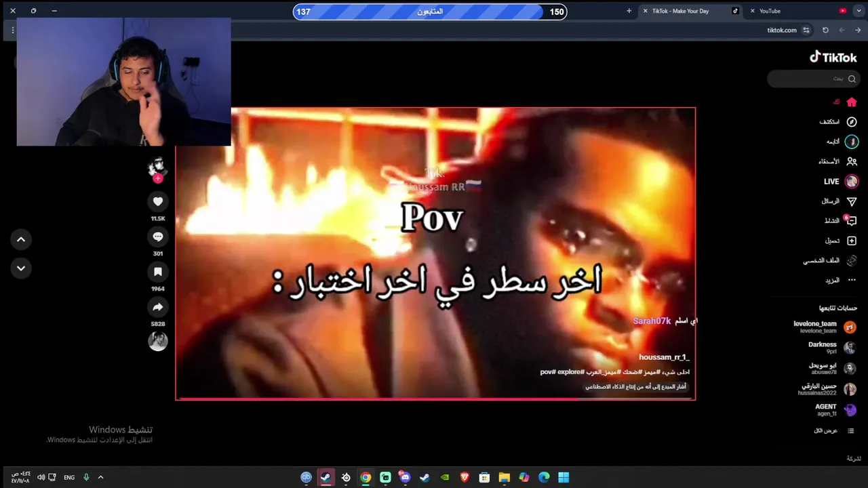
Task: Expand See all followed accounts list
Action: (x=834, y=431)
